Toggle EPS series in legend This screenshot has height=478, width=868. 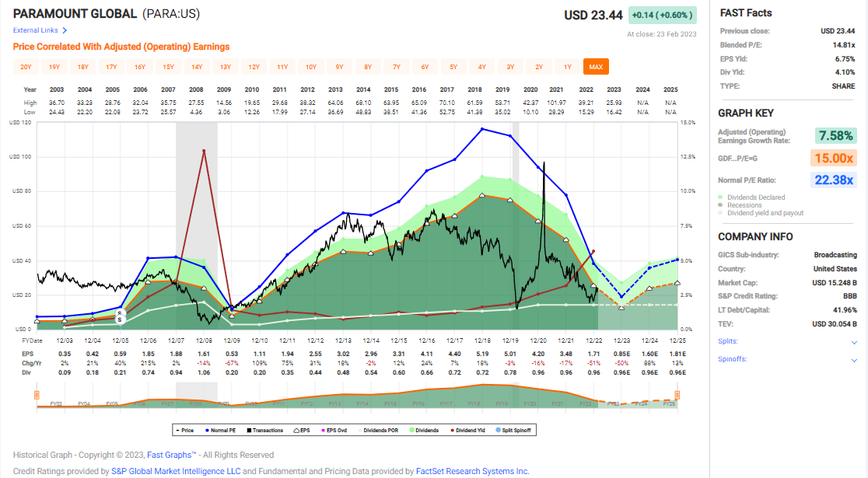[x=302, y=431]
